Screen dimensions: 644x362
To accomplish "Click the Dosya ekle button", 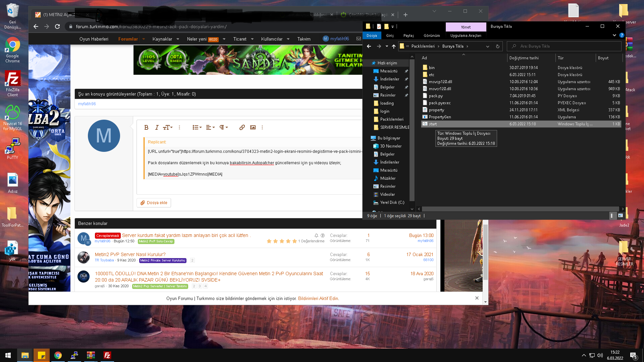I will click(154, 203).
